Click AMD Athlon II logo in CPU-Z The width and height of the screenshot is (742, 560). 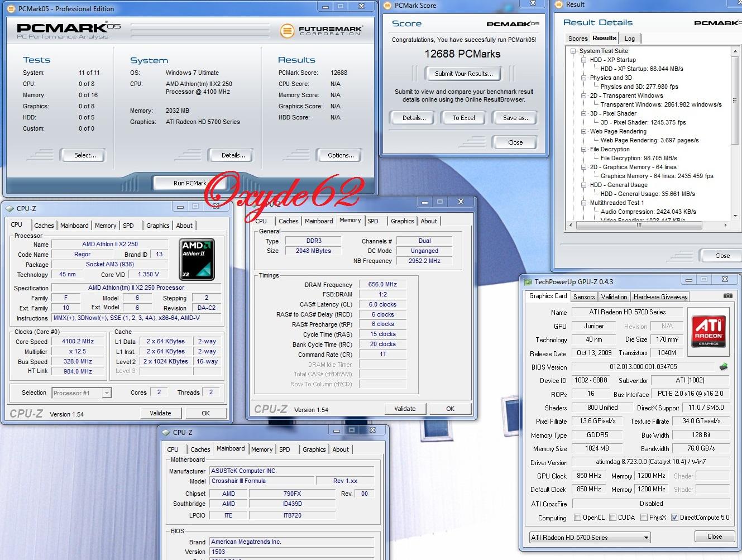(197, 260)
